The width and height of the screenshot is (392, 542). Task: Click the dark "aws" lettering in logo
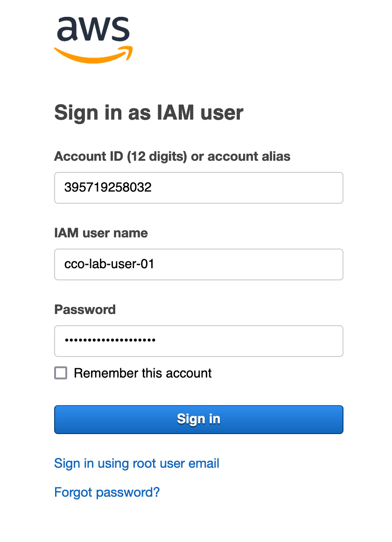pos(93,29)
